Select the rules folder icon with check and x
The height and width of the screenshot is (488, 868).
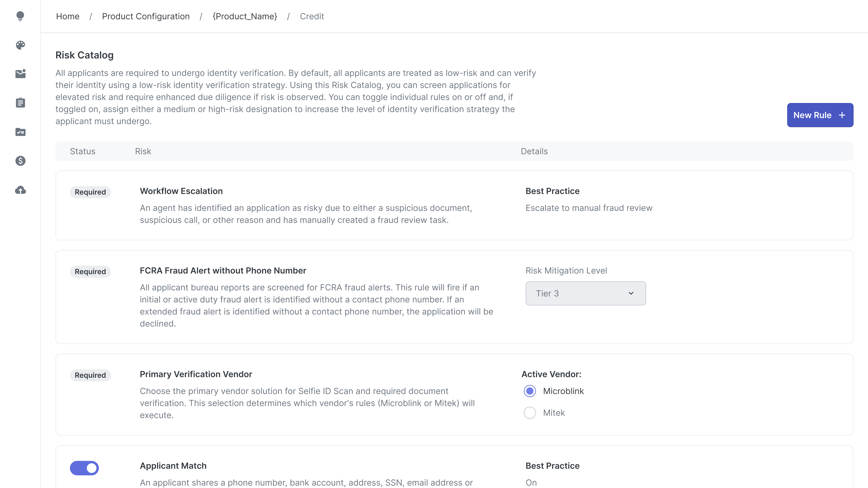(20, 132)
